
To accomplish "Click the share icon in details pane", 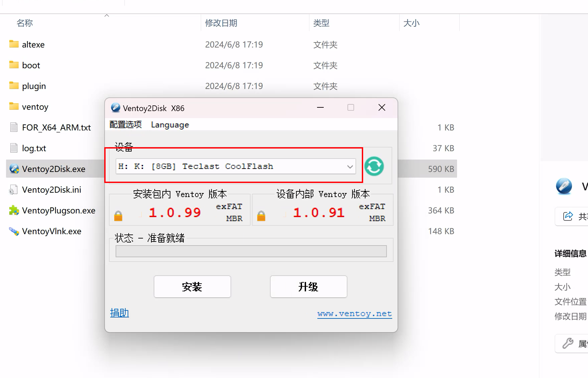I will pos(568,216).
